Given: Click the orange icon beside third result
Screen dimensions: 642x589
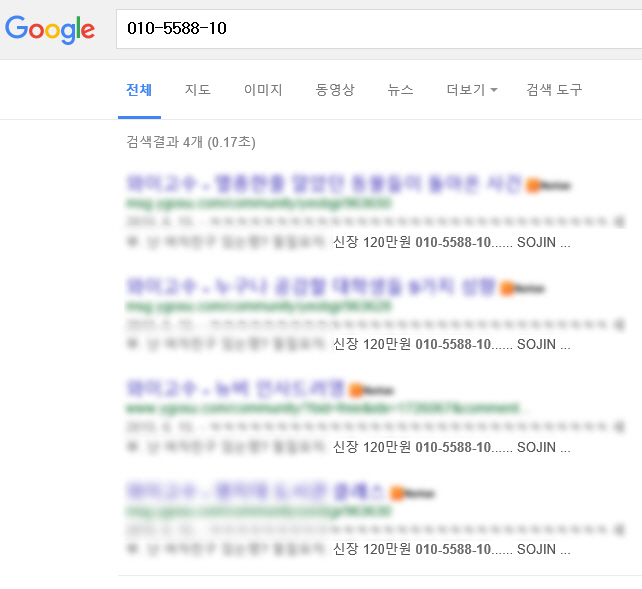Looking at the screenshot, I should [356, 390].
